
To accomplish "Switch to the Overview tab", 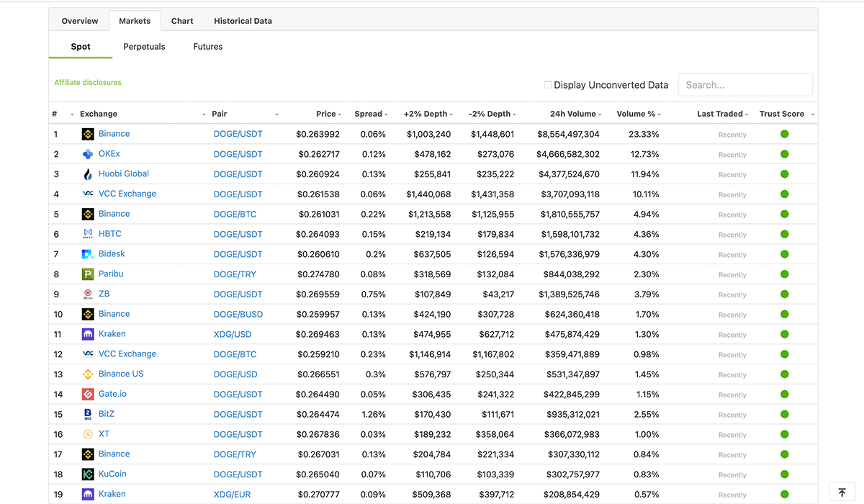I will [80, 21].
